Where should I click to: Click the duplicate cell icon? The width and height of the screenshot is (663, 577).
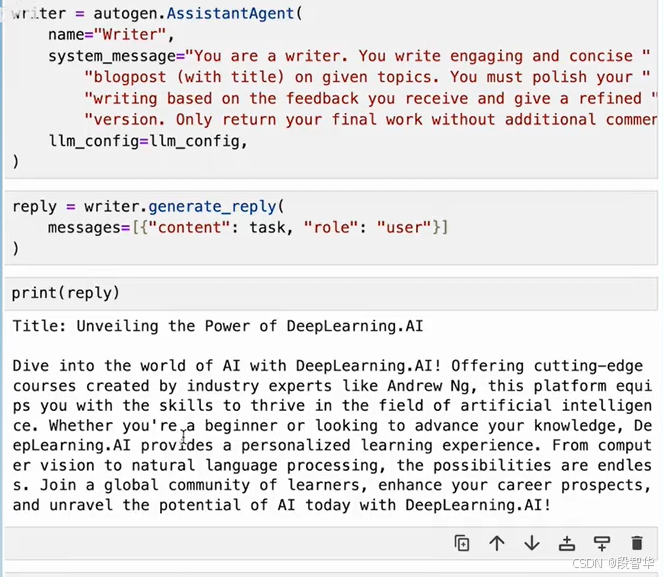[x=462, y=543]
